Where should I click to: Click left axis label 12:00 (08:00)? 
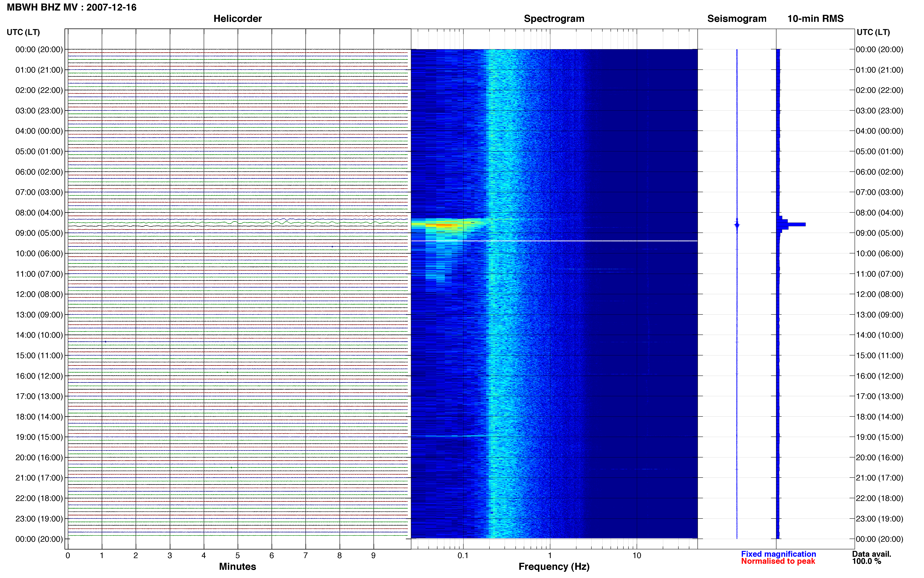tap(39, 294)
